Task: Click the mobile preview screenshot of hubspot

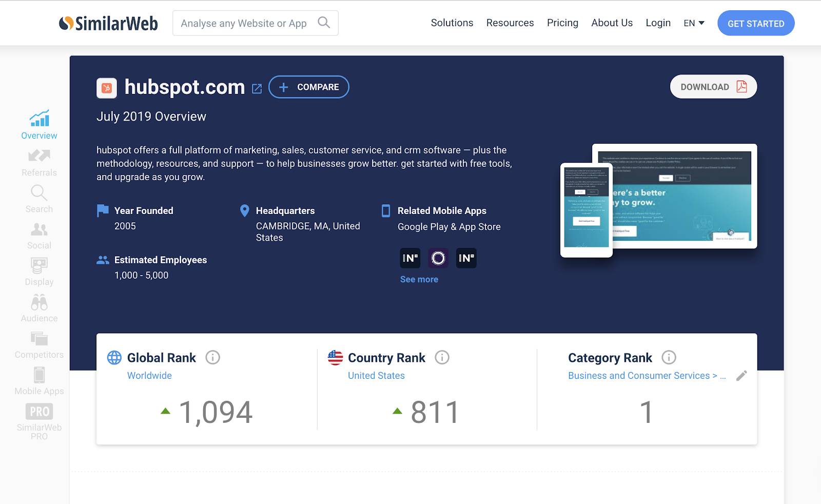Action: 587,210
